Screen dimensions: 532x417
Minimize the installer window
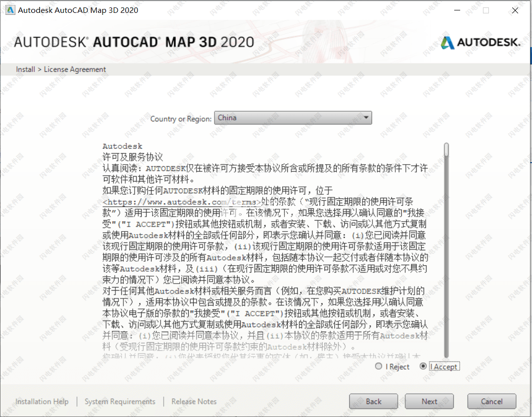[457, 10]
